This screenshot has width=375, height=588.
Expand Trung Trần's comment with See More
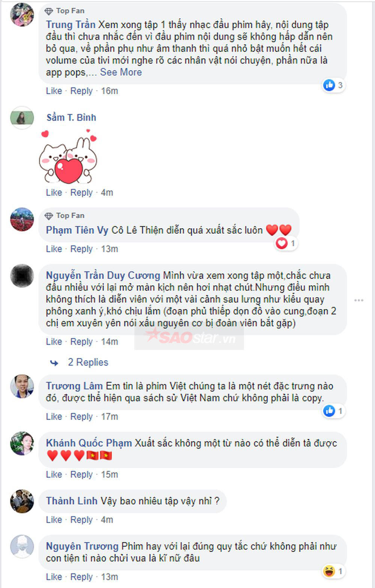click(121, 72)
